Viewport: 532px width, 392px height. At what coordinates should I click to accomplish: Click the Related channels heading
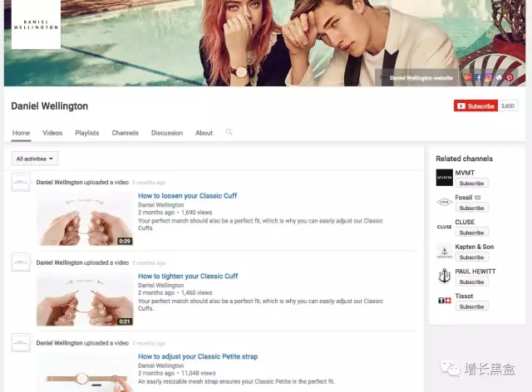pos(464,159)
